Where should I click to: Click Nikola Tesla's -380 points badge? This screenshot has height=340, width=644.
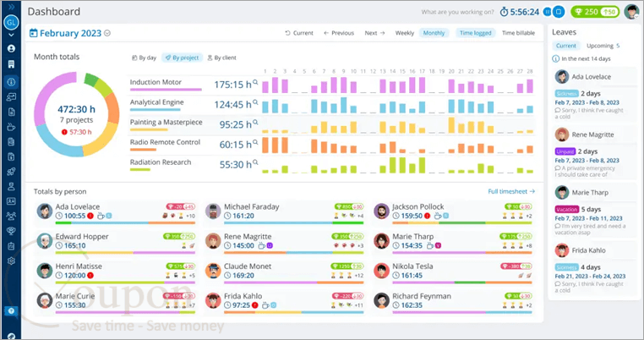[x=516, y=266]
